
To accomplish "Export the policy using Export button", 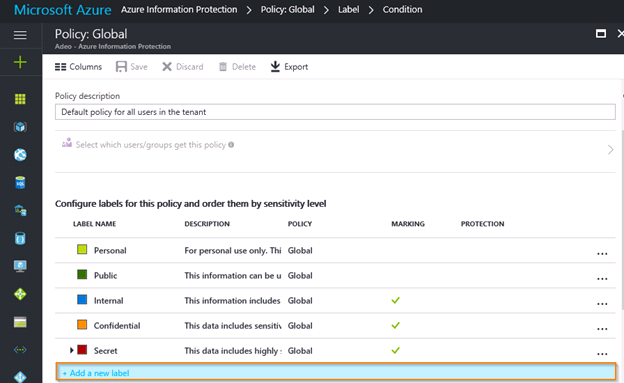I will [289, 67].
